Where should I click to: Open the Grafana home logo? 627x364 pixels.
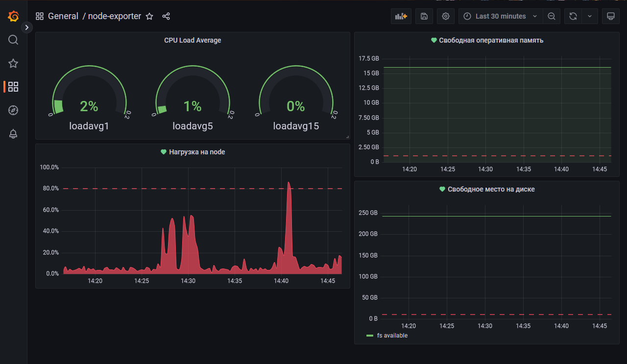tap(13, 16)
